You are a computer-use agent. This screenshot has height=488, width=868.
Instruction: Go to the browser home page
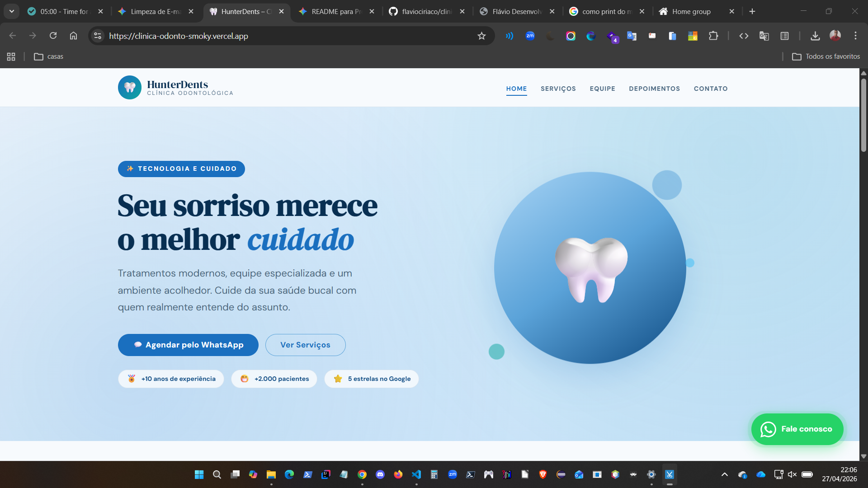pyautogui.click(x=73, y=36)
